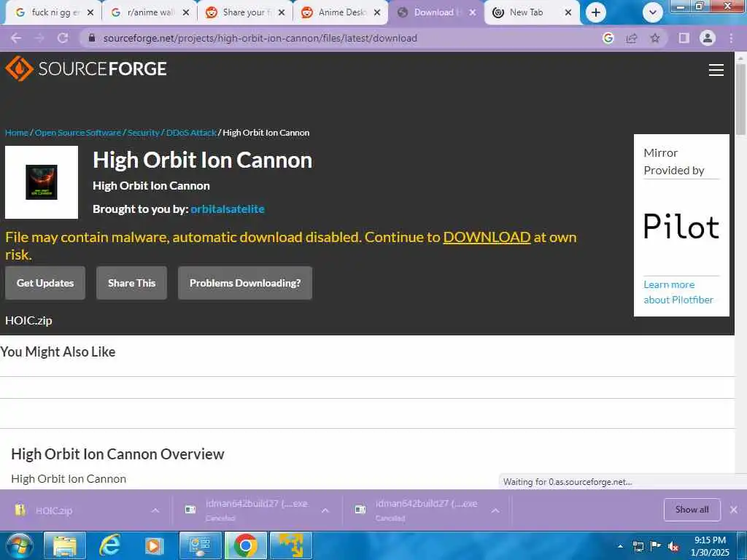Click the DOWNLOAD link in malware warning

click(x=487, y=237)
